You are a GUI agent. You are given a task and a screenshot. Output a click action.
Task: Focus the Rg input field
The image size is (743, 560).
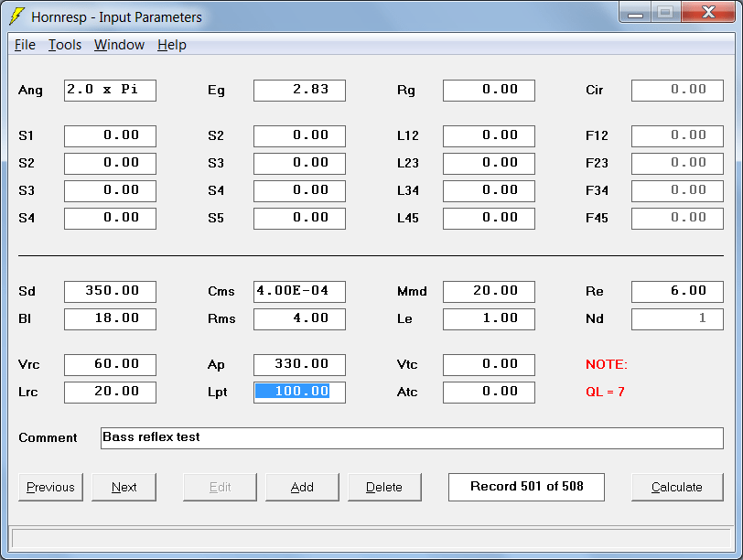point(489,91)
